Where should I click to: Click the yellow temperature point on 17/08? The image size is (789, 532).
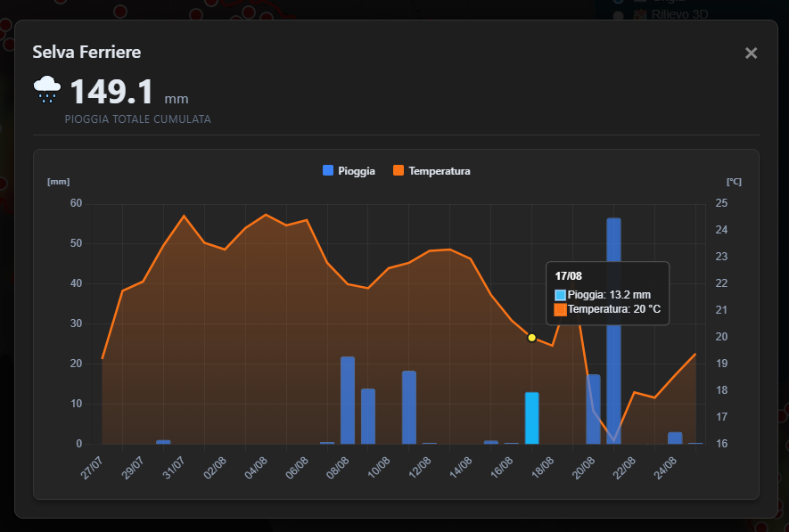(x=532, y=338)
